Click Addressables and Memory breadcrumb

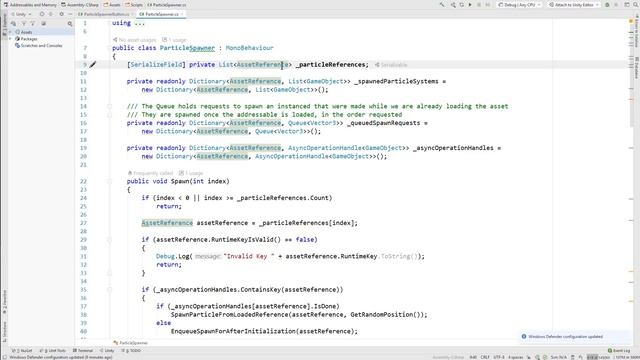tap(30, 5)
